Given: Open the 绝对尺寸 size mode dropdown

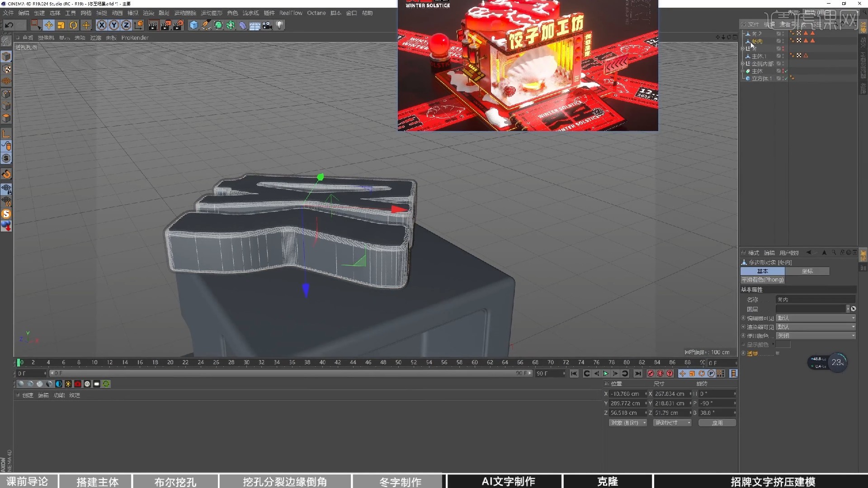Looking at the screenshot, I should click(x=672, y=423).
